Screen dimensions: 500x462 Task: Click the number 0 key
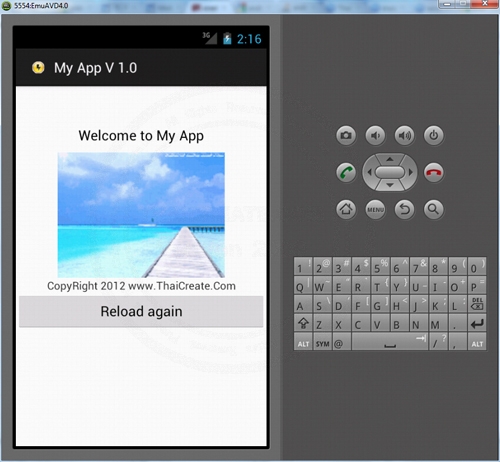click(477, 266)
